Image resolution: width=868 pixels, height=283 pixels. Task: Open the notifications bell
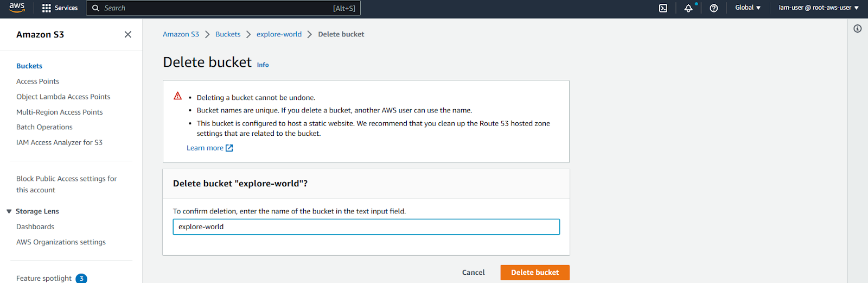tap(688, 8)
